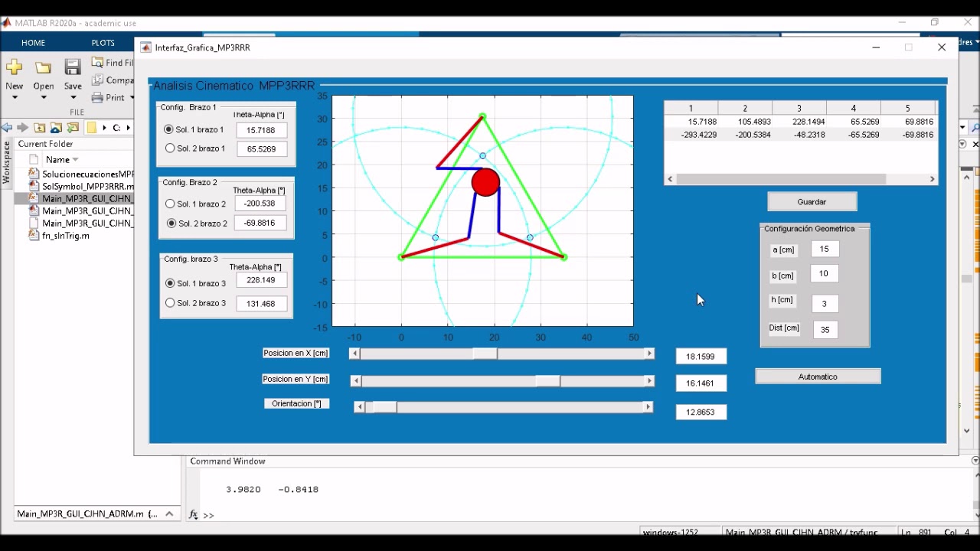980x551 pixels.
Task: Click the orientation value field 12.8653
Action: pos(701,412)
